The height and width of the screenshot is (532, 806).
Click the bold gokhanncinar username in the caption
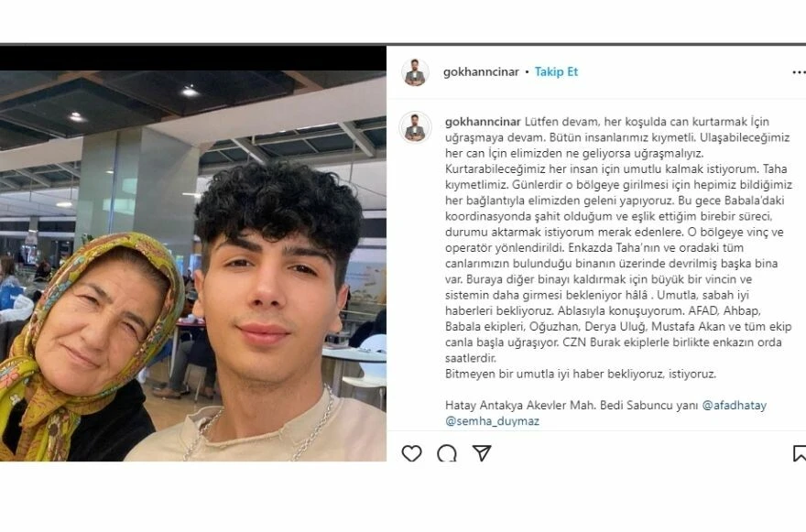(x=484, y=122)
